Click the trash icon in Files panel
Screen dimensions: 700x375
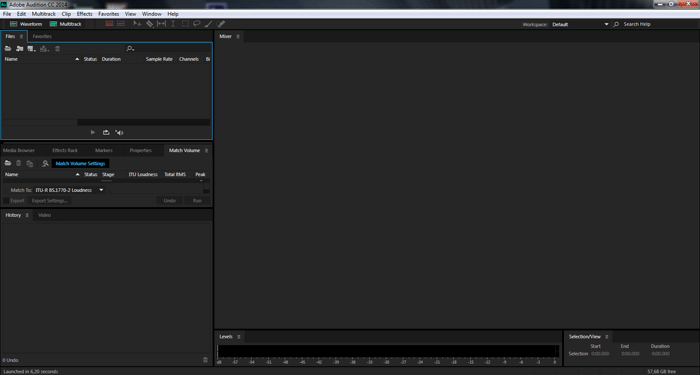pos(58,49)
